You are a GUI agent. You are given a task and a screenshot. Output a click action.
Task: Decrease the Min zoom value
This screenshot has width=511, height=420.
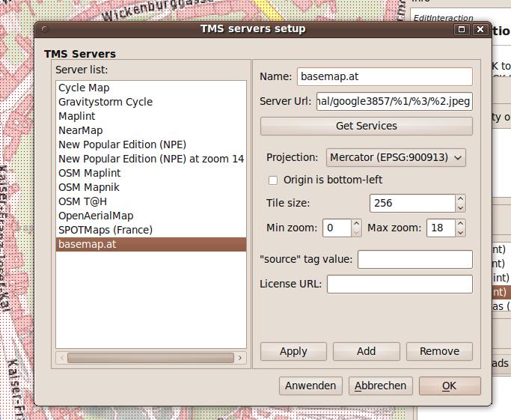click(x=356, y=232)
